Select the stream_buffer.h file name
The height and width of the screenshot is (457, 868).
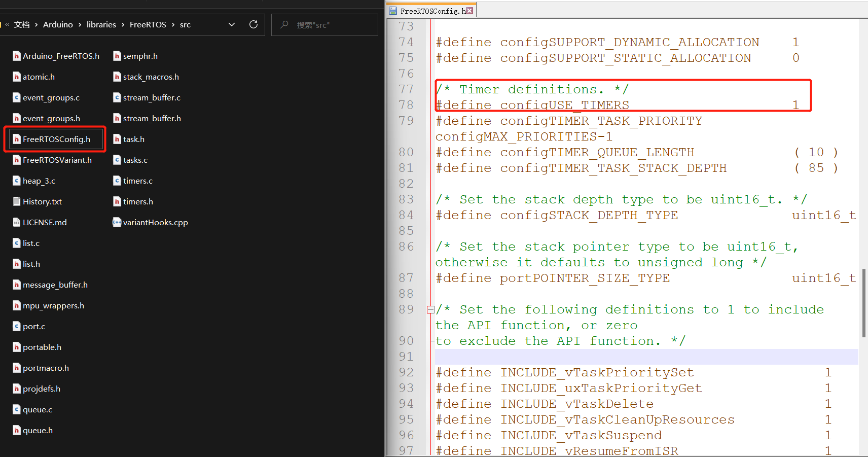point(152,118)
